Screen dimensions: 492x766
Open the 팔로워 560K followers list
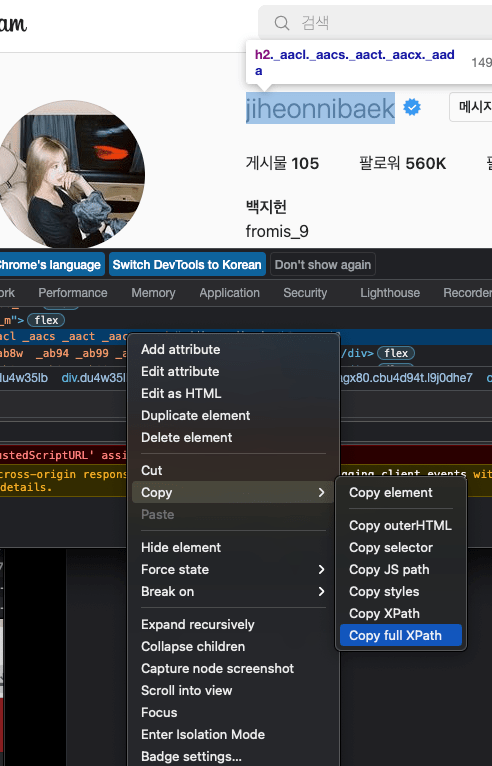coord(403,163)
